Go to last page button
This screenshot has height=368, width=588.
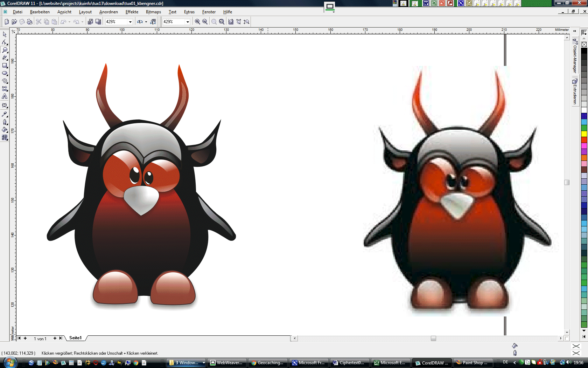click(61, 338)
